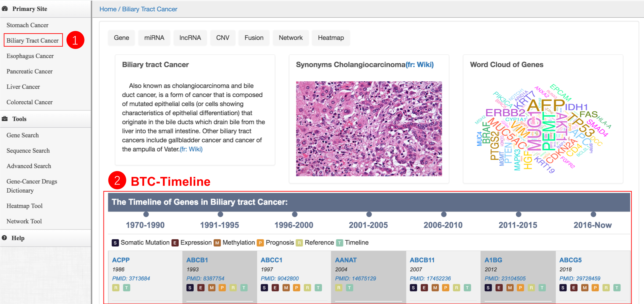Click the Expression icon under ABCC1
Screen dimensions: 644x304
click(275, 288)
